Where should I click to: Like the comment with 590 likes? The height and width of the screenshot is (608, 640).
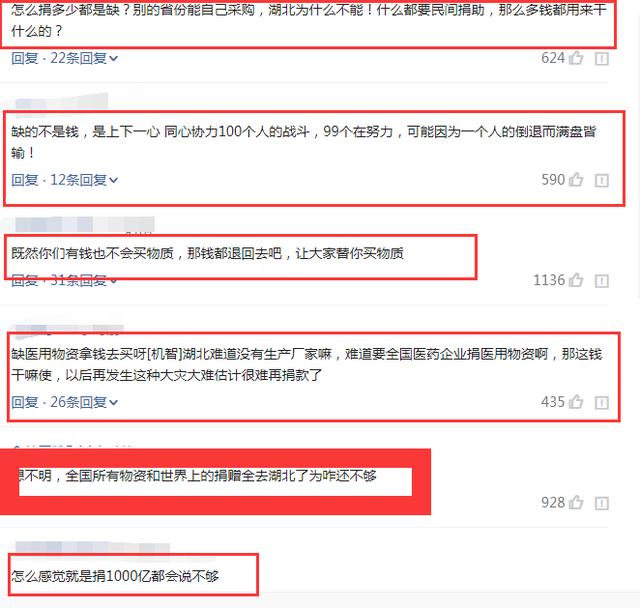[x=576, y=180]
